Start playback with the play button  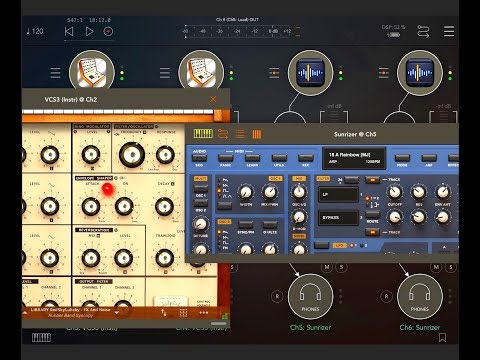[x=89, y=31]
